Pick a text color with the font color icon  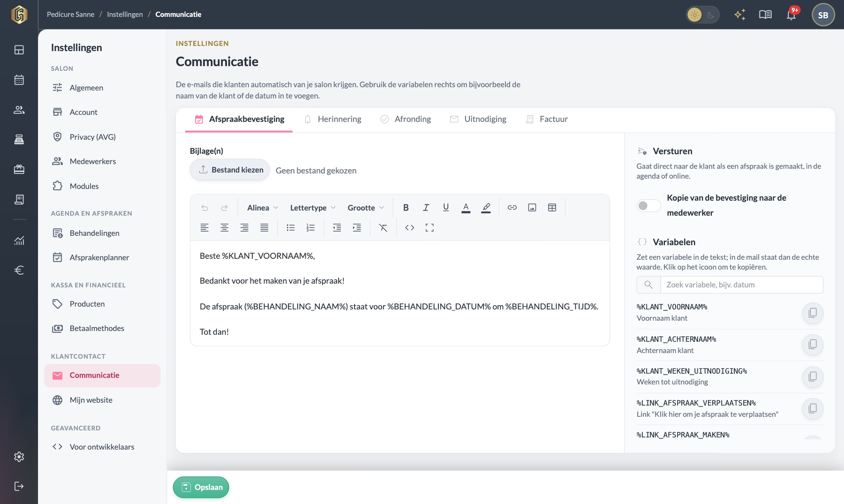pyautogui.click(x=466, y=208)
